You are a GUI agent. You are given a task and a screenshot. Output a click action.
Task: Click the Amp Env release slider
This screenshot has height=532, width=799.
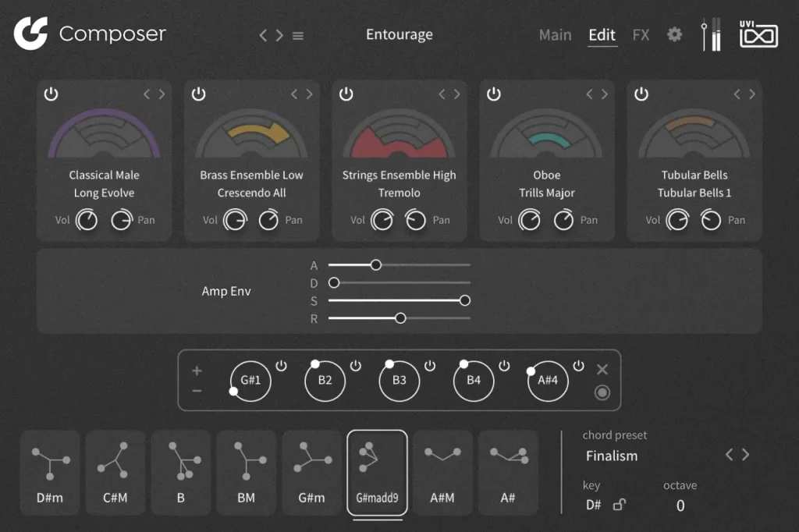tap(399, 318)
